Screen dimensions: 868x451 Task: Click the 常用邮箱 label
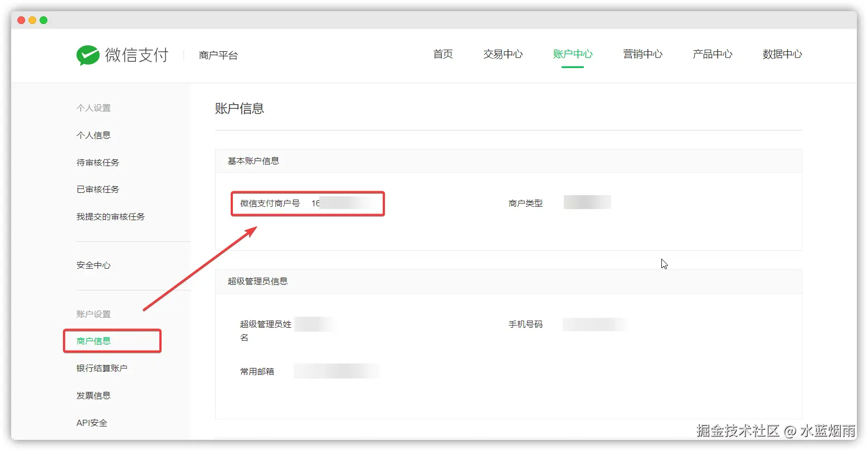pyautogui.click(x=257, y=372)
